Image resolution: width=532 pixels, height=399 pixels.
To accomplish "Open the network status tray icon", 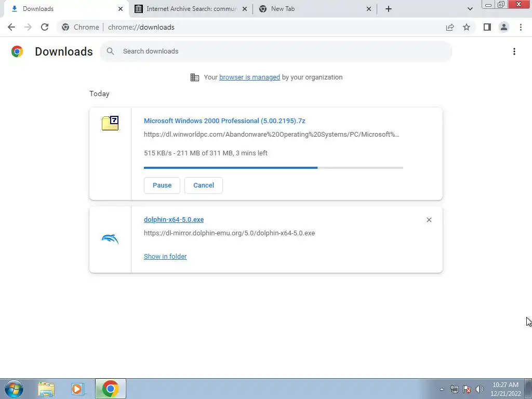I will [454, 389].
